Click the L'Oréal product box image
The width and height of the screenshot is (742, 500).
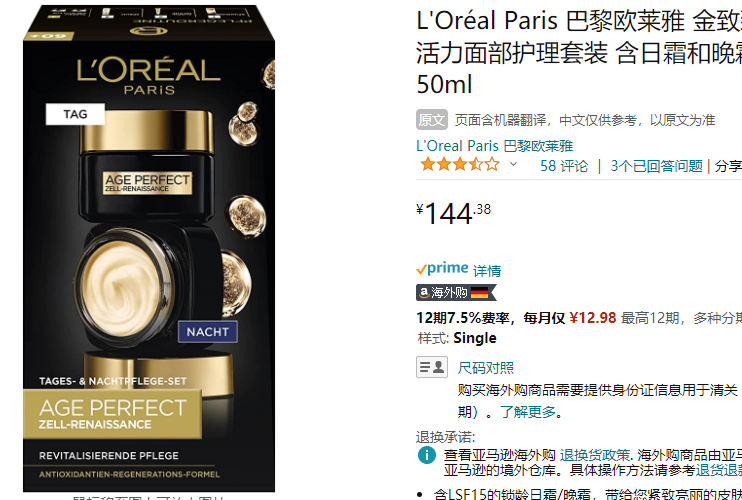click(149, 248)
